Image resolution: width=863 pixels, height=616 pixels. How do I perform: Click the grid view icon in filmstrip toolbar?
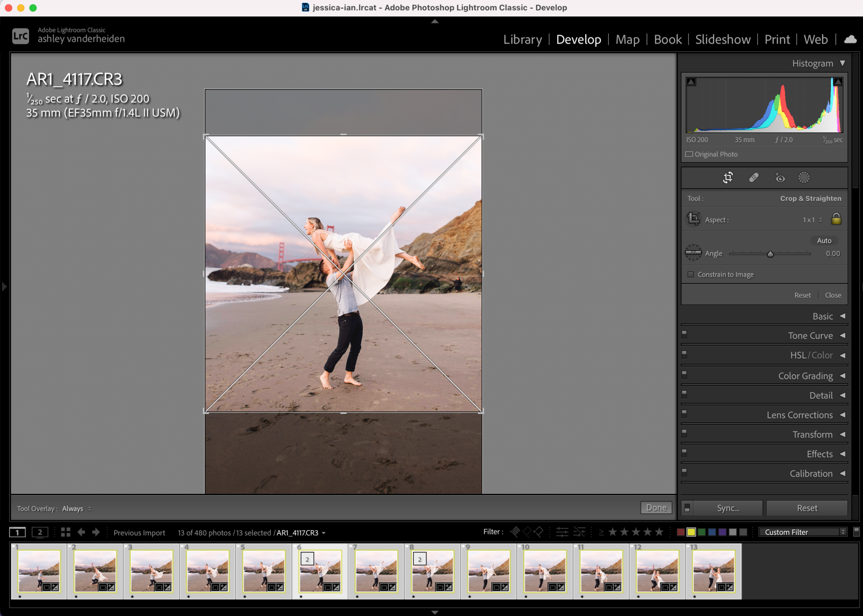tap(65, 532)
